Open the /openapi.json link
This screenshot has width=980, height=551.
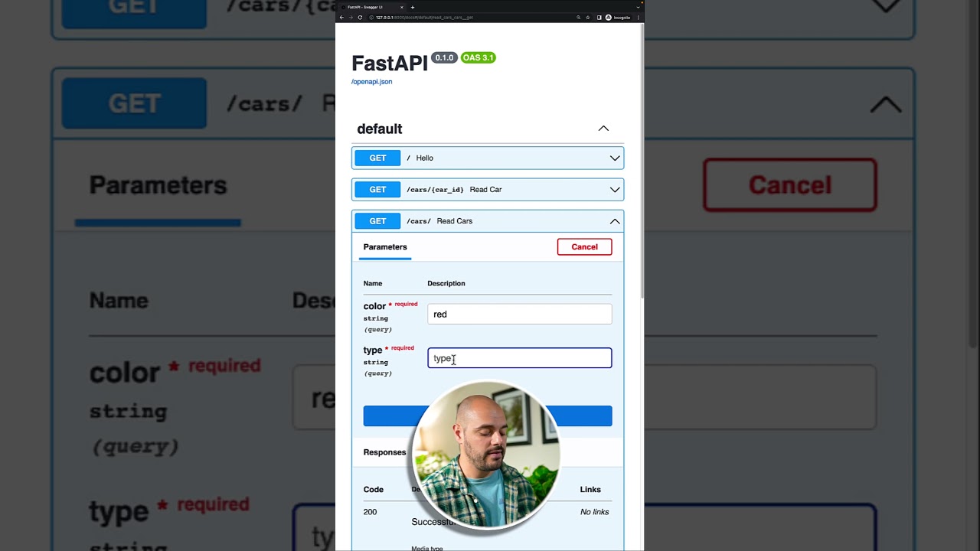371,82
